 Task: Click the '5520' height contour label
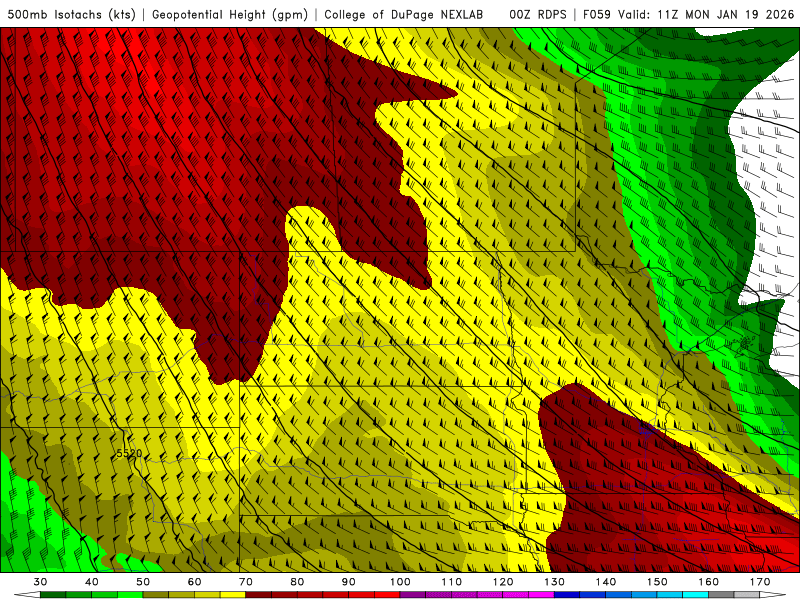129,453
